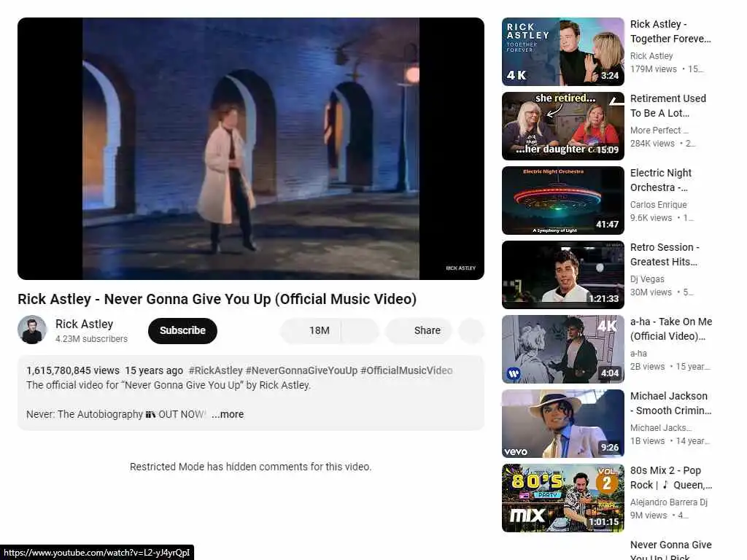The image size is (747, 560).
Task: Open 'Rick Astley - Together Foreve...' title
Action: 670,31
